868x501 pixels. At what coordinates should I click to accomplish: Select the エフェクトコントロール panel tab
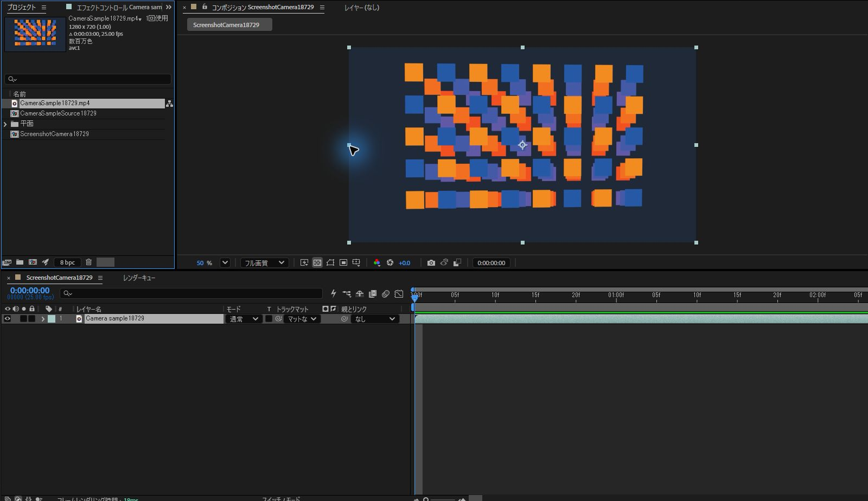click(x=119, y=7)
